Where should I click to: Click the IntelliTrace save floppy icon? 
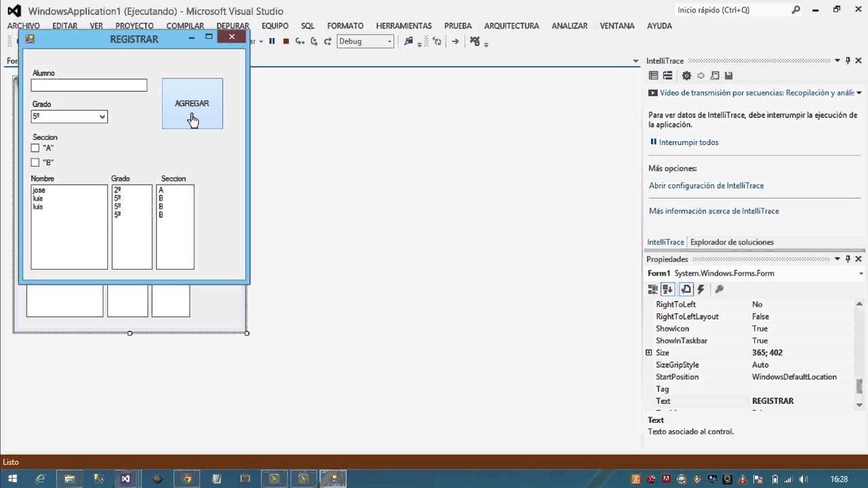click(x=728, y=76)
